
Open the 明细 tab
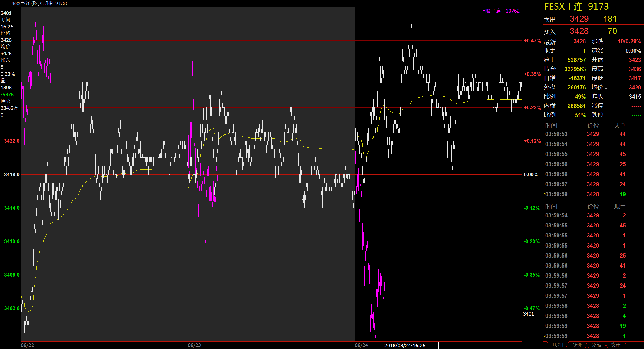(x=558, y=345)
